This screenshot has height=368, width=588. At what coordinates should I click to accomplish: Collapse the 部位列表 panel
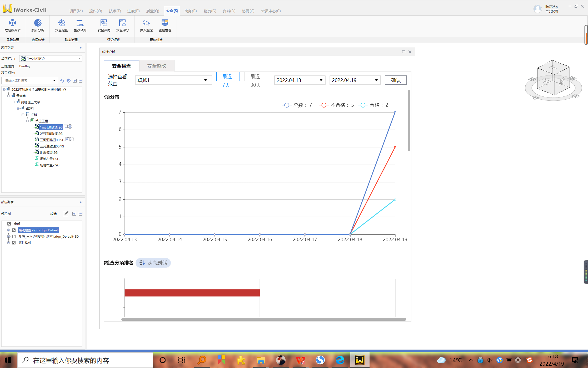click(x=81, y=202)
